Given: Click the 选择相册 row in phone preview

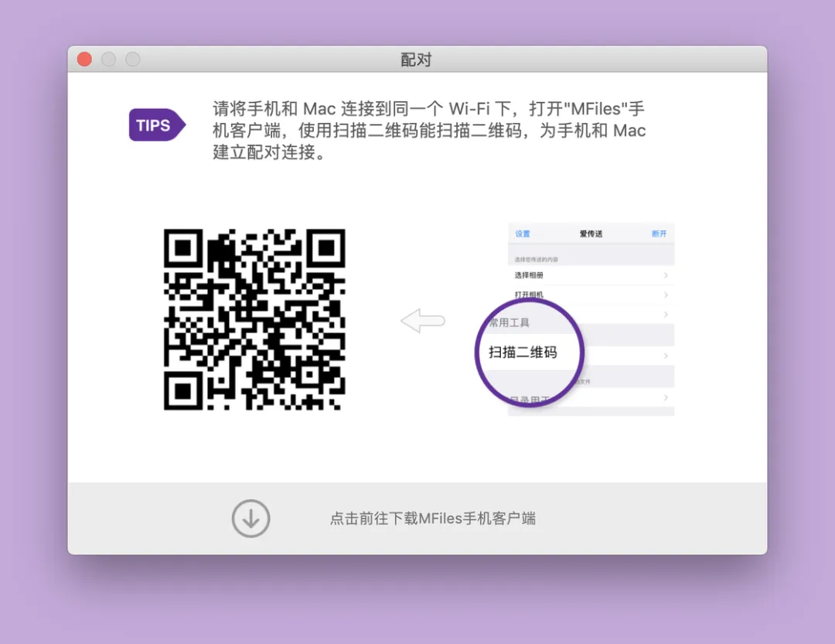Looking at the screenshot, I should point(591,275).
